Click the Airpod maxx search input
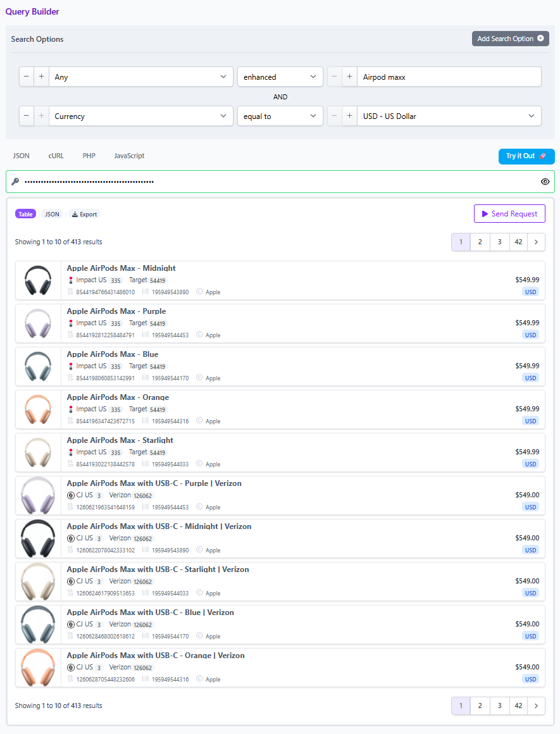The width and height of the screenshot is (560, 734). [449, 77]
